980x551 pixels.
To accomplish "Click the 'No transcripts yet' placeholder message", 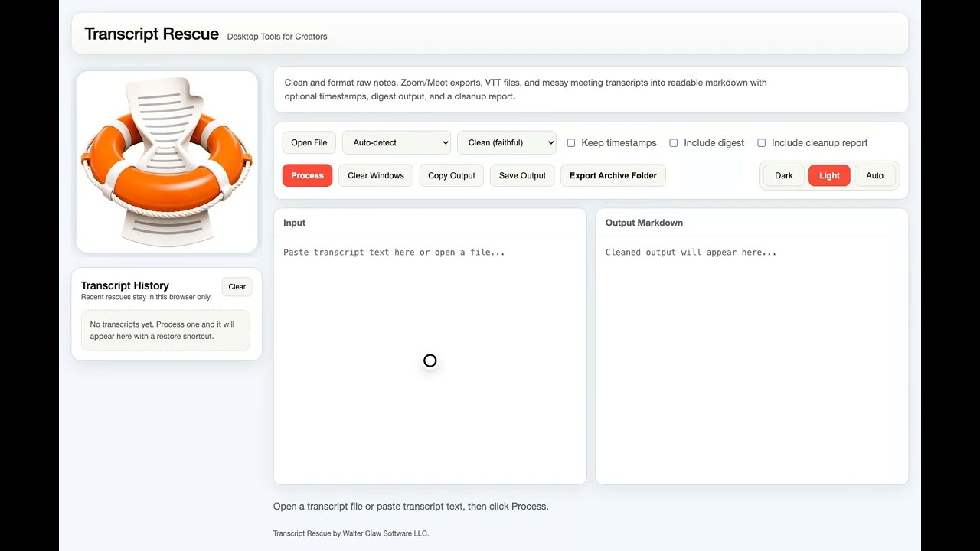I will [x=165, y=331].
